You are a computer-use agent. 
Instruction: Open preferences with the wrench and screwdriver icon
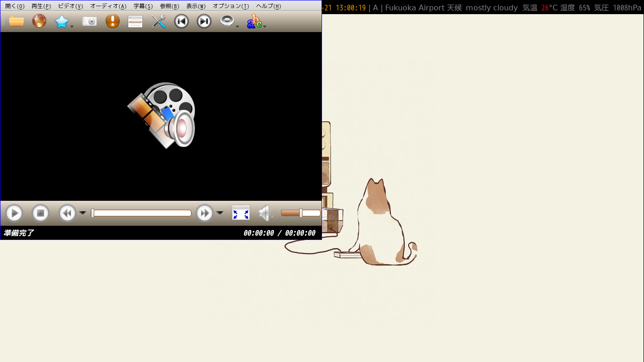click(158, 21)
